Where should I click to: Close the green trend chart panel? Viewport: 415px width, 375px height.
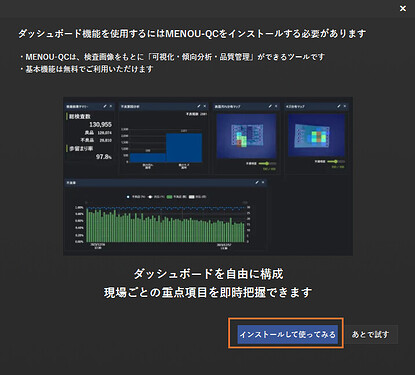point(263,182)
